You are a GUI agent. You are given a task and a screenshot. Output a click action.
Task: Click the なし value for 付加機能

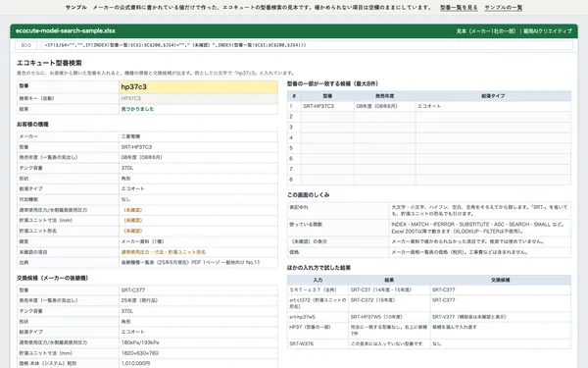pos(198,199)
